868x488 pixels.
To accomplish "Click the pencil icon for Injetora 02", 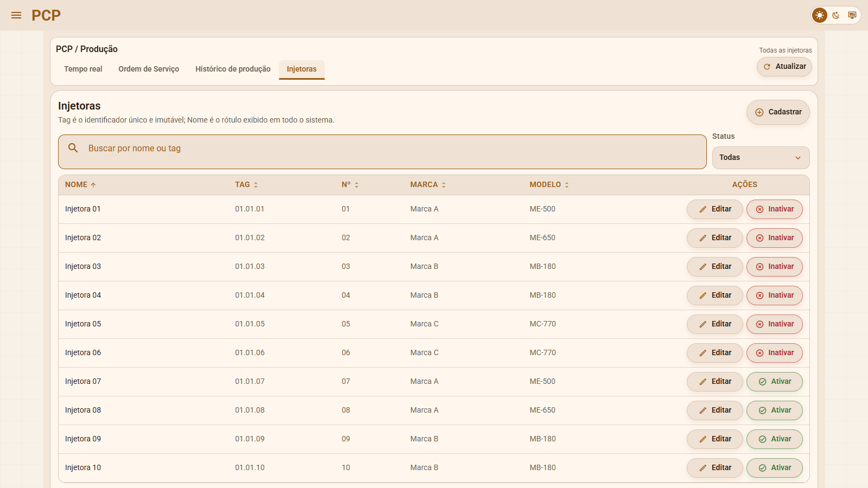I will tap(703, 238).
